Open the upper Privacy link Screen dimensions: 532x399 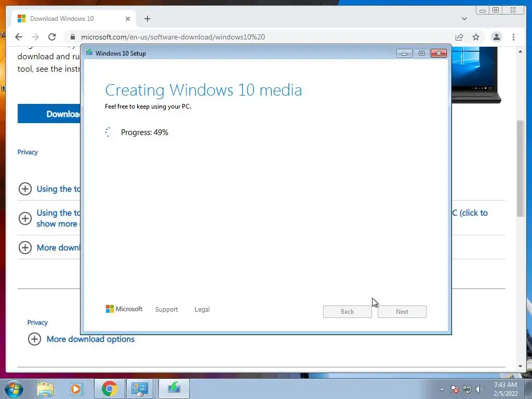click(28, 152)
